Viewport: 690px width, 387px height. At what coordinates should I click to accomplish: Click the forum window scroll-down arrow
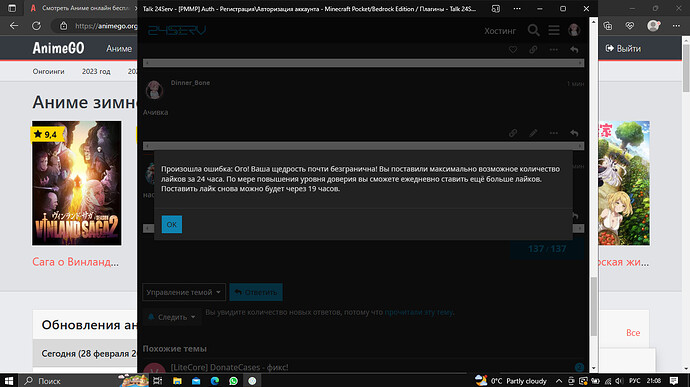tap(593, 368)
